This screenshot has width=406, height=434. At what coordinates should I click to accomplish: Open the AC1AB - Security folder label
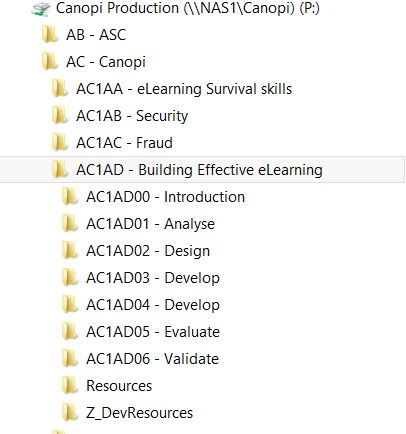pyautogui.click(x=132, y=116)
